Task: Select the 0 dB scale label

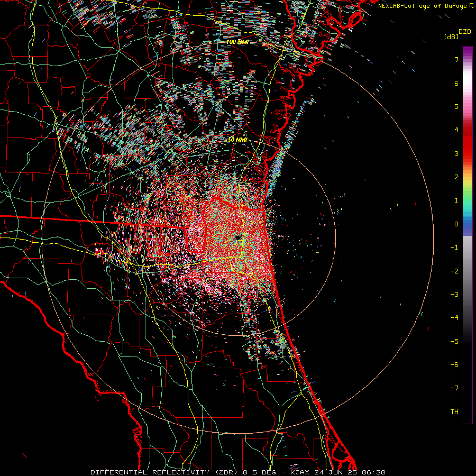Action: 456,224
